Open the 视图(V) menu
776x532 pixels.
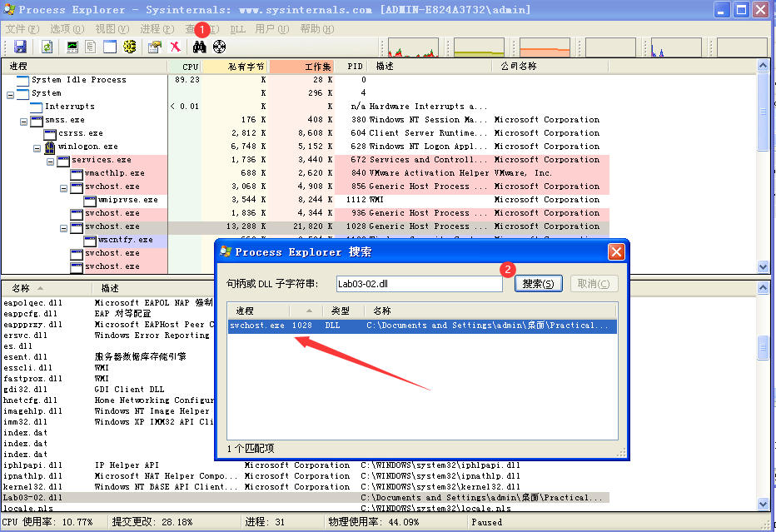[x=112, y=29]
